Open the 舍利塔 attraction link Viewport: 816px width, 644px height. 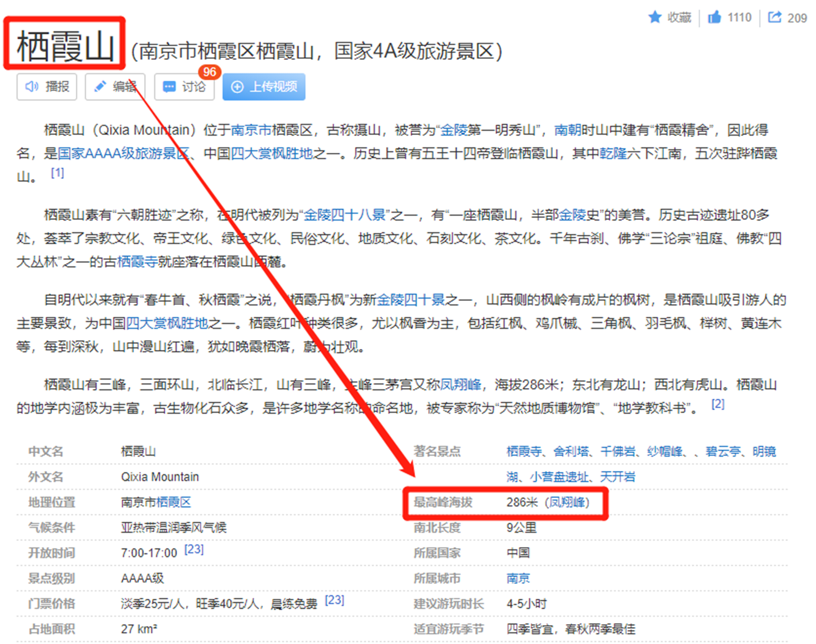pos(571,451)
